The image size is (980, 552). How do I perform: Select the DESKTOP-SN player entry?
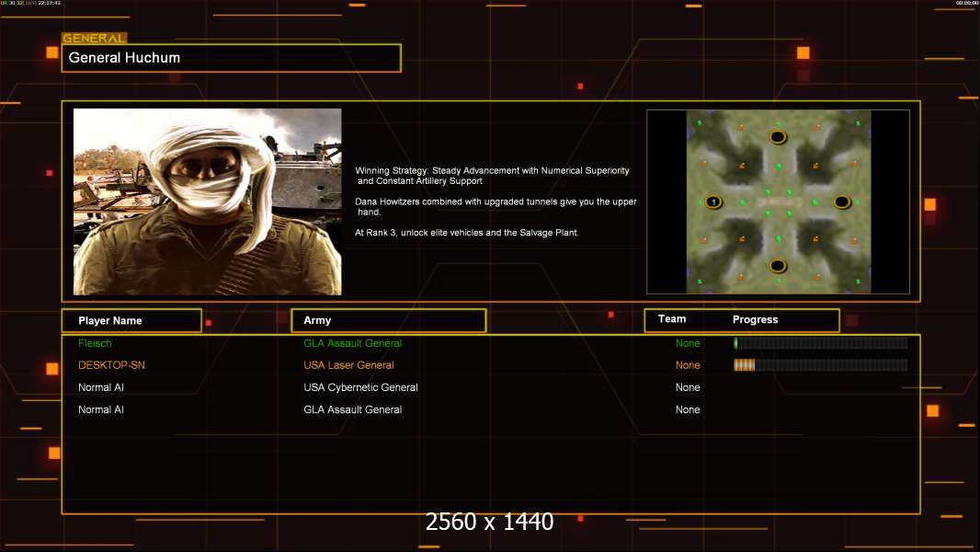[111, 365]
